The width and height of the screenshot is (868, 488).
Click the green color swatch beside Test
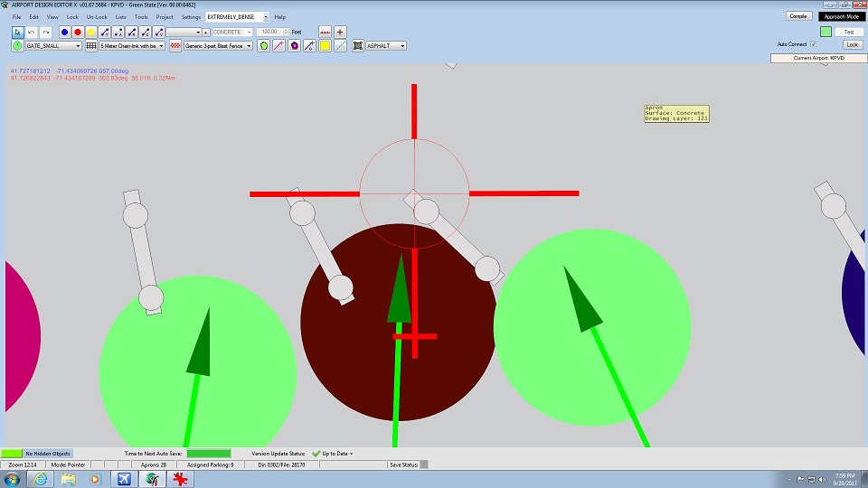point(826,32)
